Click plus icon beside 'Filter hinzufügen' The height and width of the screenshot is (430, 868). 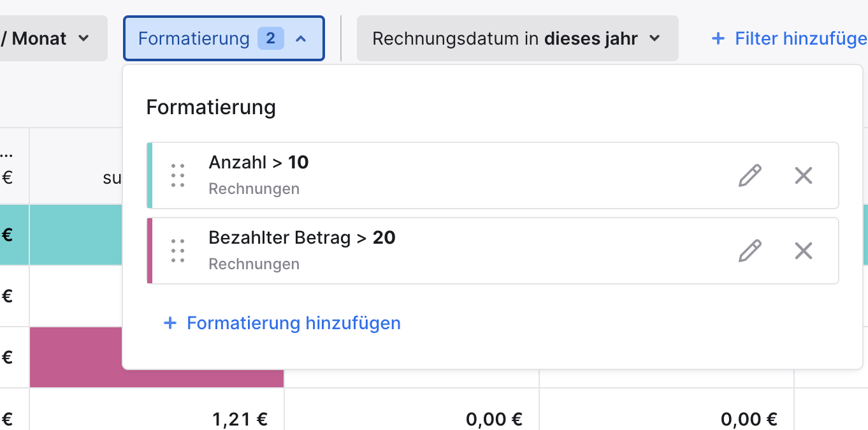[718, 39]
